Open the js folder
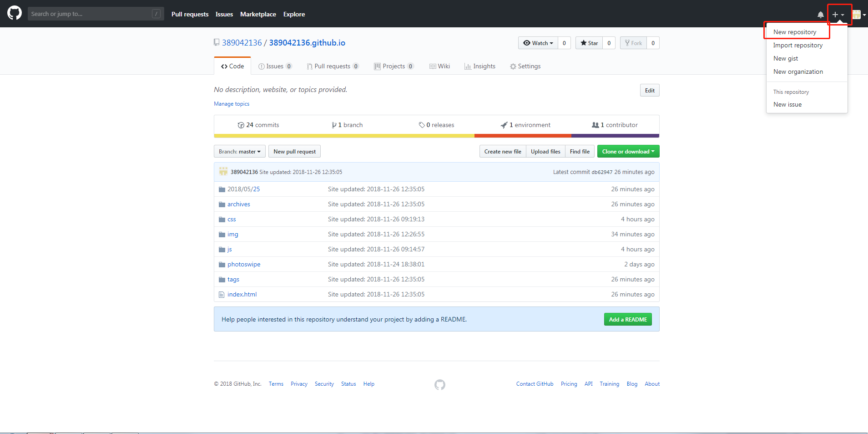The height and width of the screenshot is (434, 868). [230, 249]
